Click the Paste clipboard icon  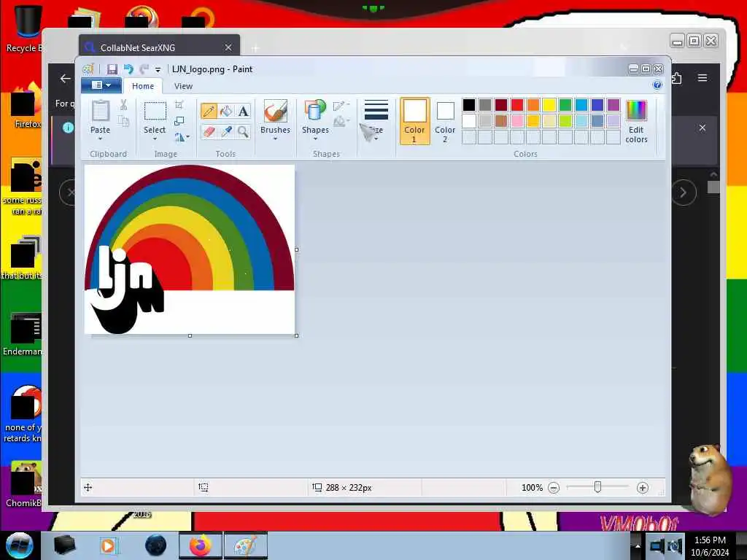pyautogui.click(x=100, y=112)
